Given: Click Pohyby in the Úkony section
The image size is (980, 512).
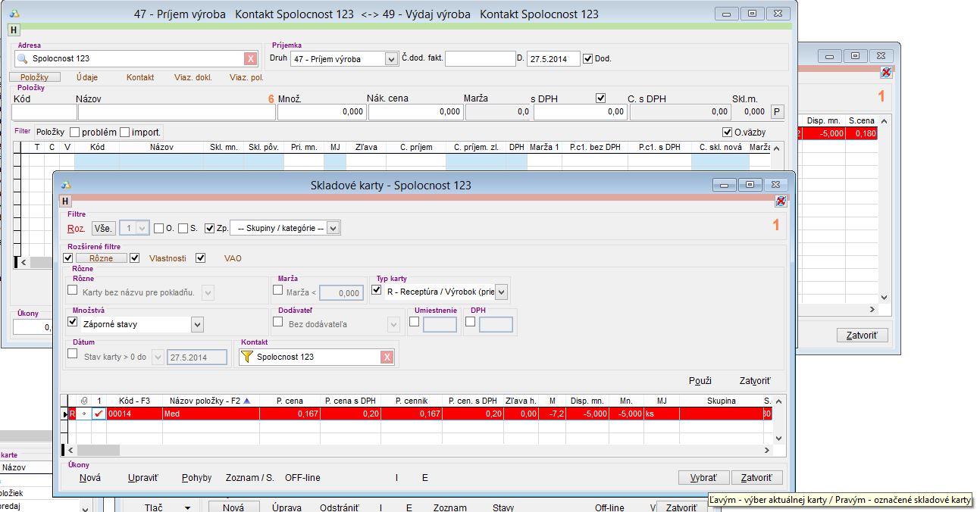Looking at the screenshot, I should [196, 478].
